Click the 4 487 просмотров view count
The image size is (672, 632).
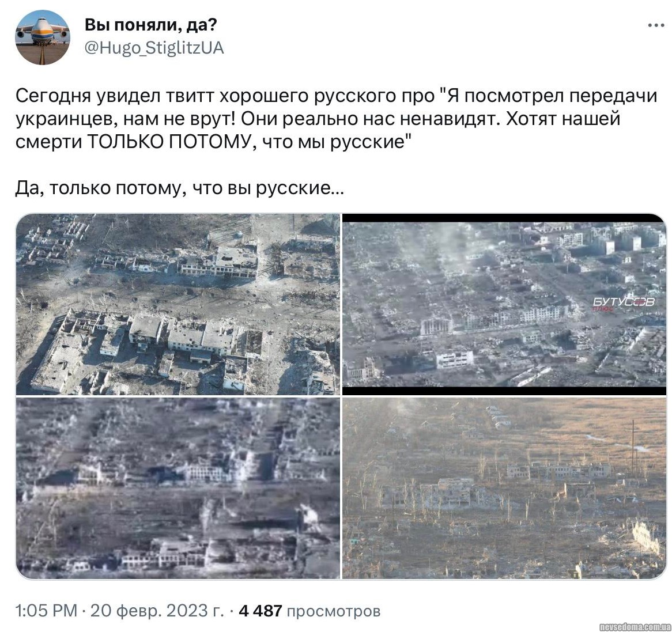pyautogui.click(x=309, y=611)
